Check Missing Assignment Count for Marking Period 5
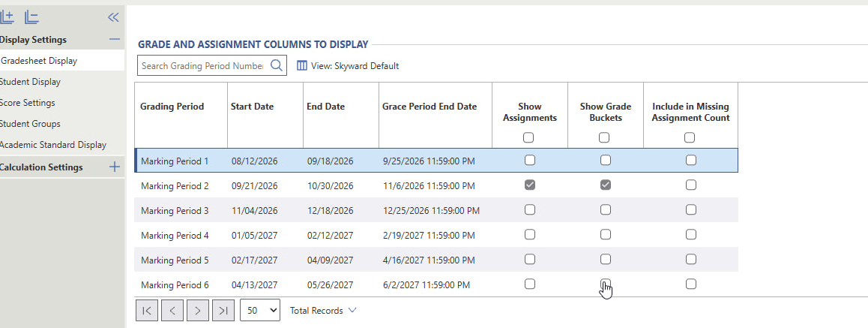 691,259
